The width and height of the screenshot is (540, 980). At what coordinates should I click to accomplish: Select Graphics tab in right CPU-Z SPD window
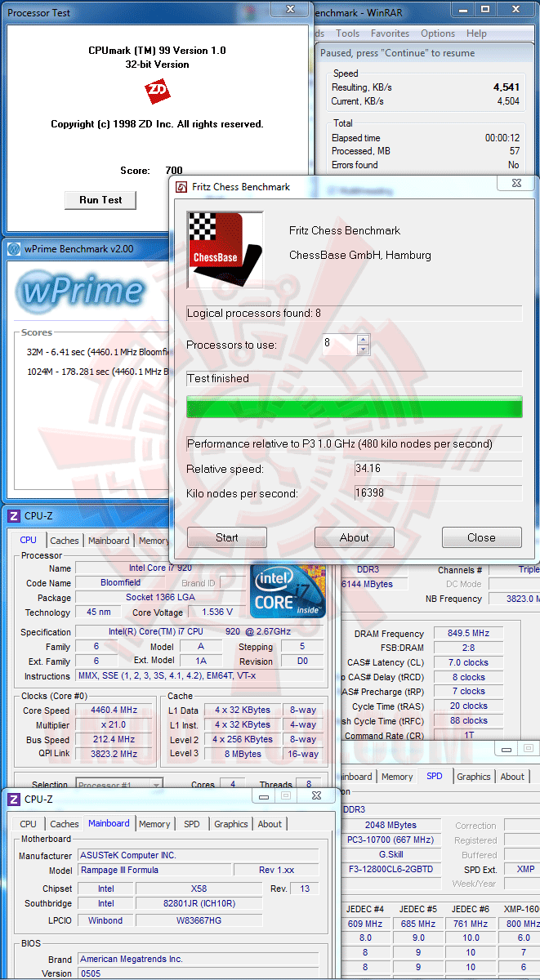pyautogui.click(x=474, y=777)
